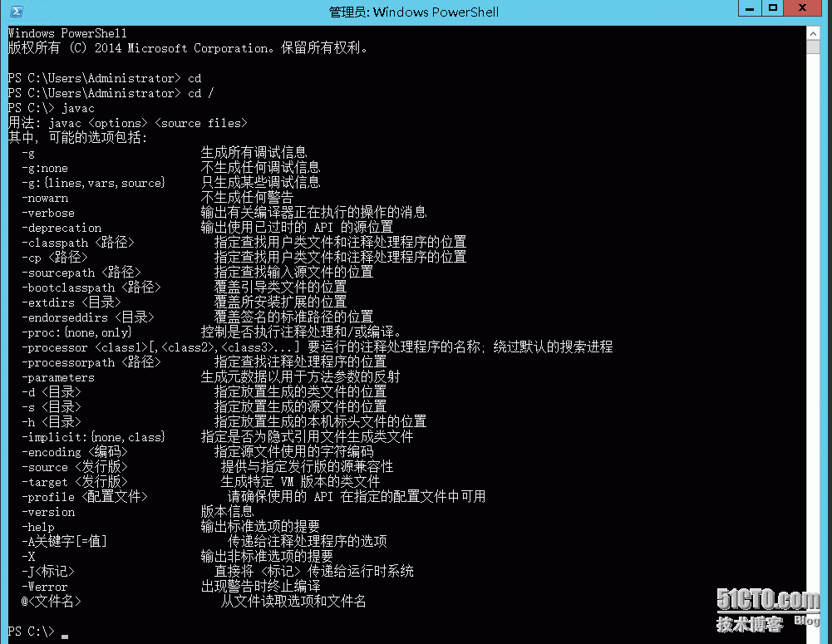Click the usage line 'javac <options> <source files>'
Screen dimensions: 832x644
147,124
